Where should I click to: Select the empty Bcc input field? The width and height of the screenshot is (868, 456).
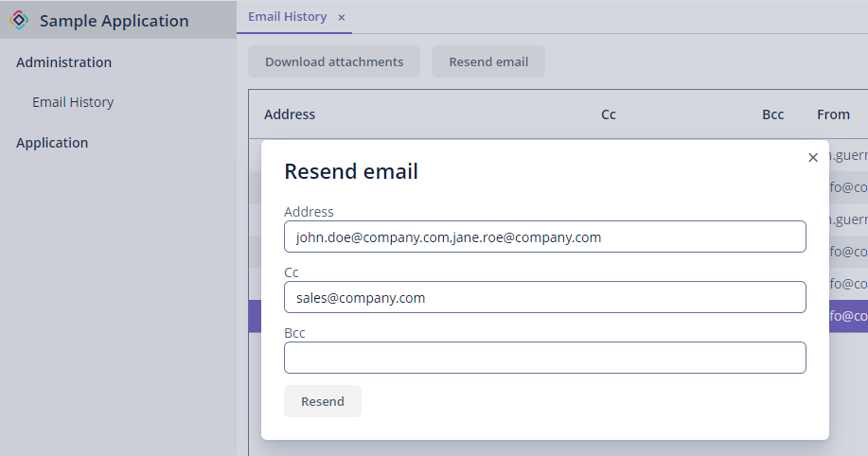pyautogui.click(x=544, y=358)
